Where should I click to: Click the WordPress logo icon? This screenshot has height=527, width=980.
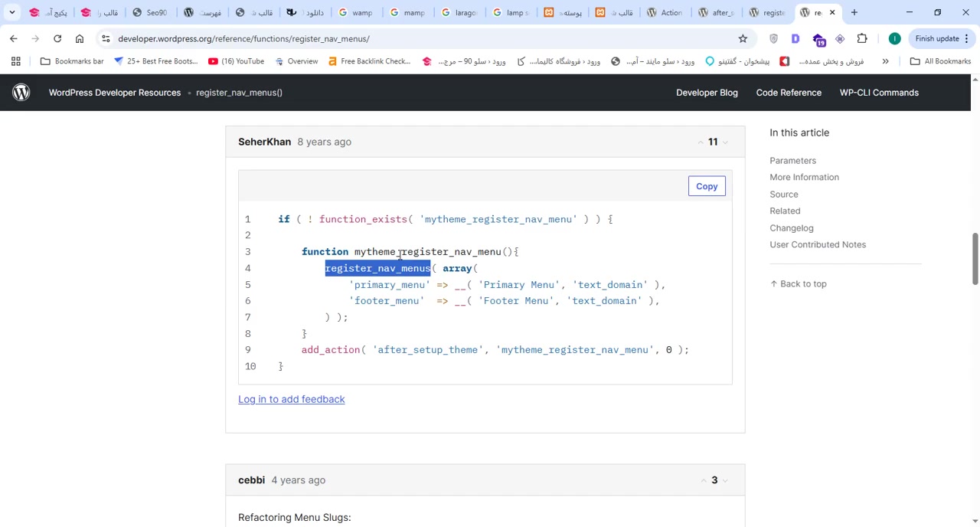tap(21, 93)
